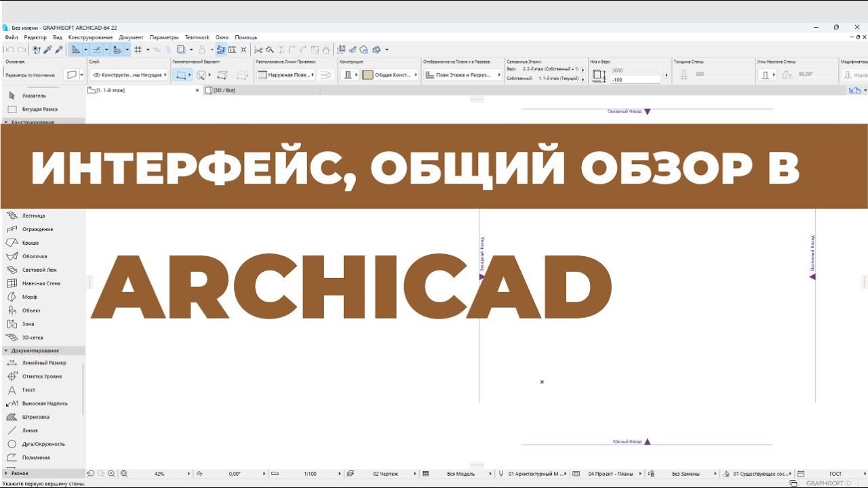Click the zoom-in magnifier in status bar
868x488 pixels.
tap(112, 474)
